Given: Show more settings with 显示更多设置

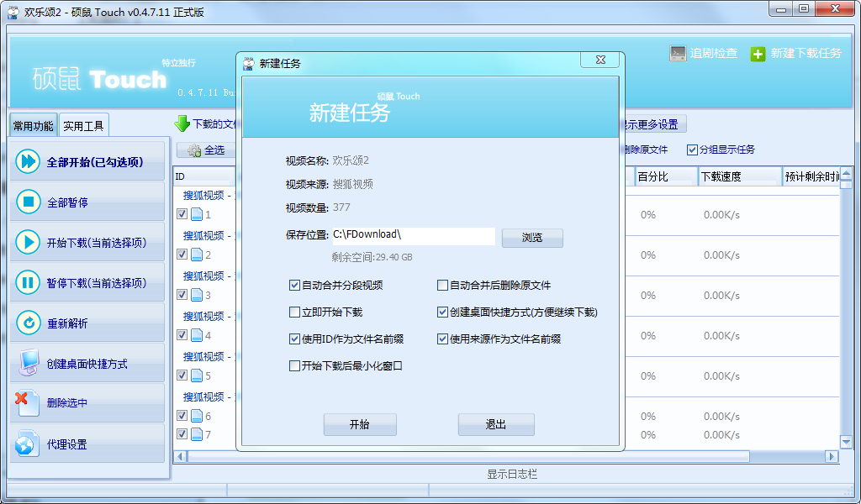Looking at the screenshot, I should click(x=654, y=123).
